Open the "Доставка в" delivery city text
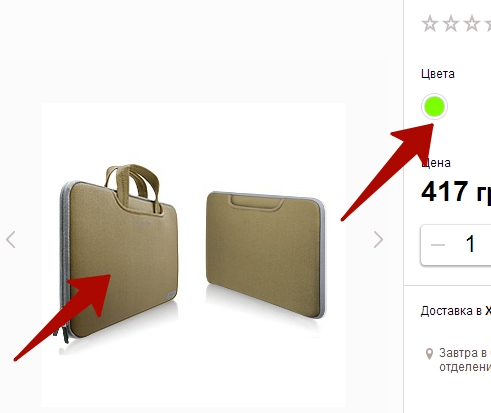 pyautogui.click(x=456, y=311)
